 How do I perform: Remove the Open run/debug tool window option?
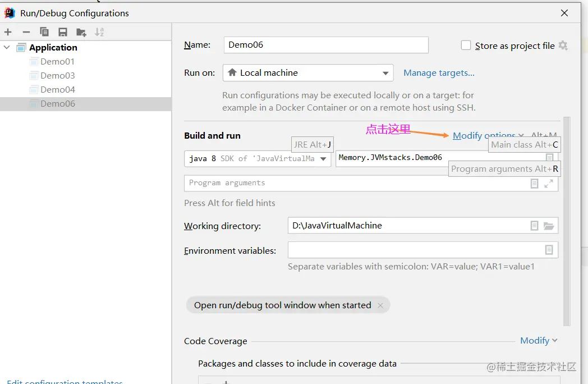(x=380, y=305)
